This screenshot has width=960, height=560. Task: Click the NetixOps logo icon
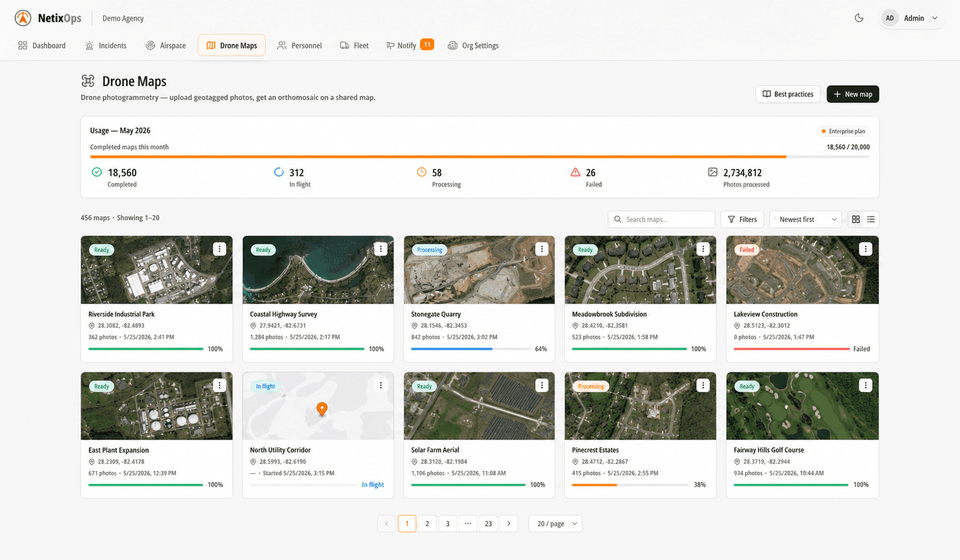[23, 18]
